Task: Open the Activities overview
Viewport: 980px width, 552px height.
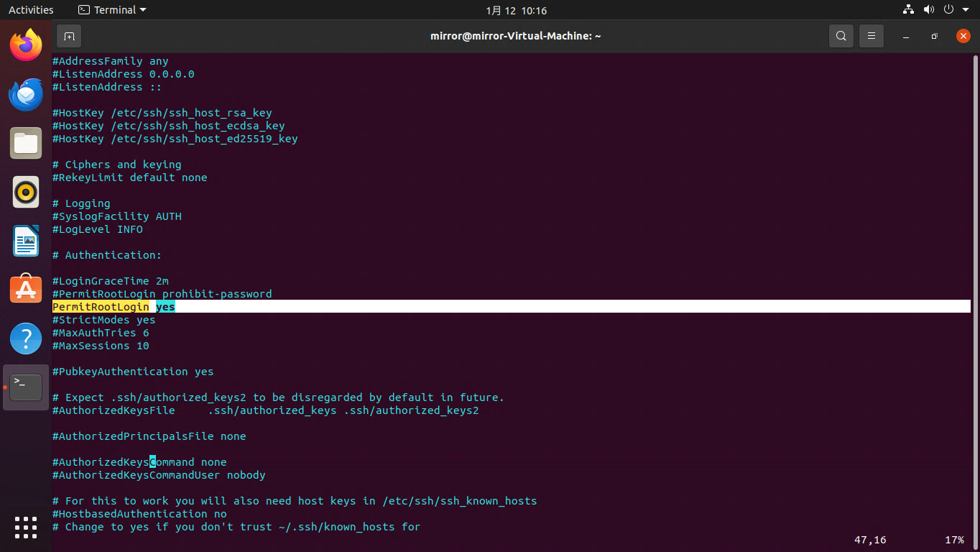Action: (31, 10)
